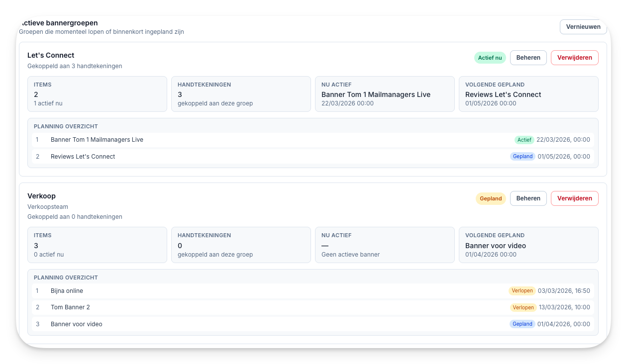The image size is (627, 364).
Task: Click Handtekeningen card showing 3
Action: click(x=241, y=94)
